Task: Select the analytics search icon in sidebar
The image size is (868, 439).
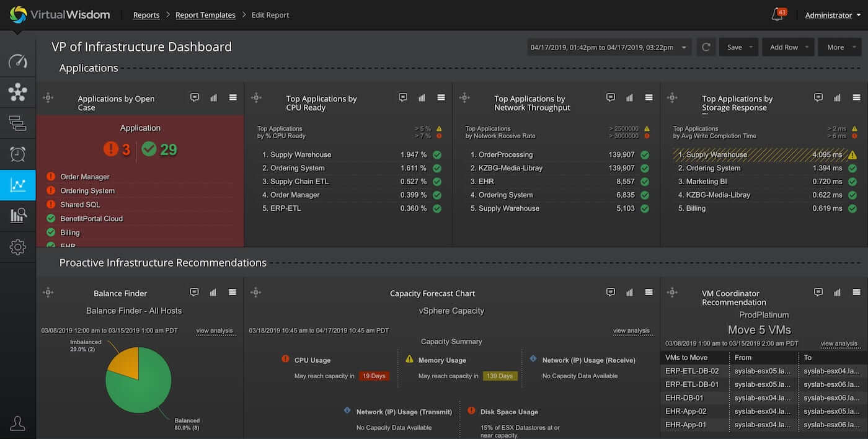Action: click(x=18, y=216)
